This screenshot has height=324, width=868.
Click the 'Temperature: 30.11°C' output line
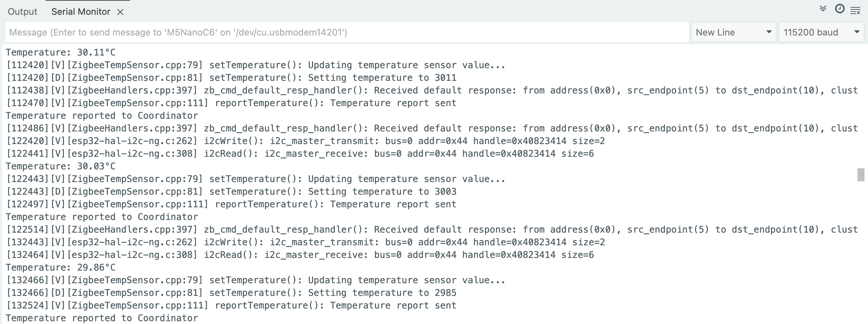[x=60, y=52]
